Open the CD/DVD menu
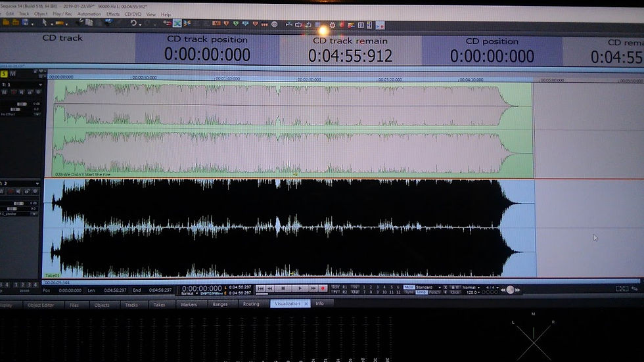The width and height of the screenshot is (644, 362). pos(133,14)
